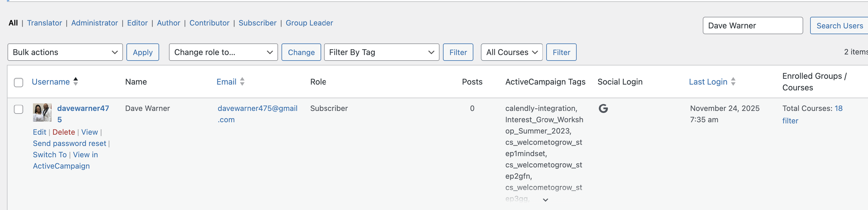Click the Last Login sort arrows
868x210 pixels.
733,82
